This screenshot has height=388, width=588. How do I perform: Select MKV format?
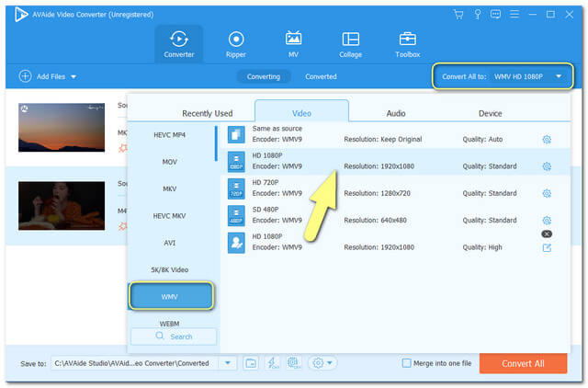pyautogui.click(x=169, y=188)
